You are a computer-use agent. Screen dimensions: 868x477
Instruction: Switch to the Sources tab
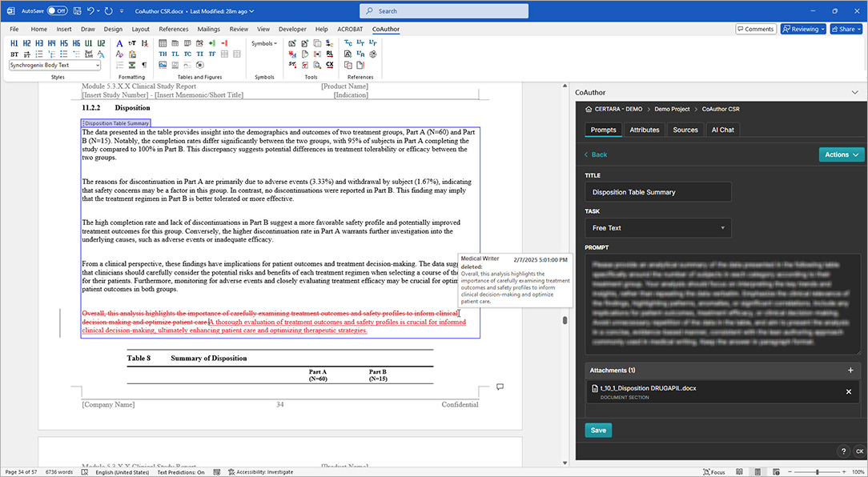click(x=685, y=130)
